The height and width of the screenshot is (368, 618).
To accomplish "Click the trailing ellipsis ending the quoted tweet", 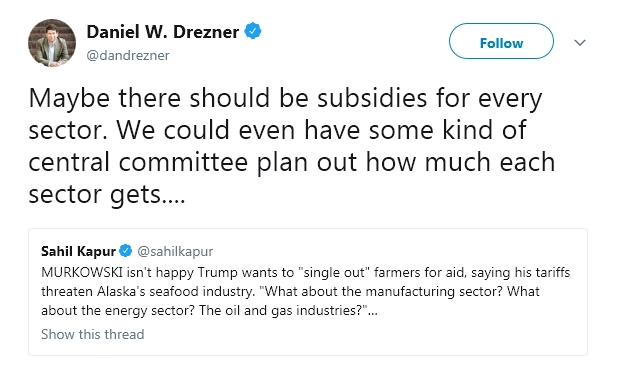I will pos(373,311).
